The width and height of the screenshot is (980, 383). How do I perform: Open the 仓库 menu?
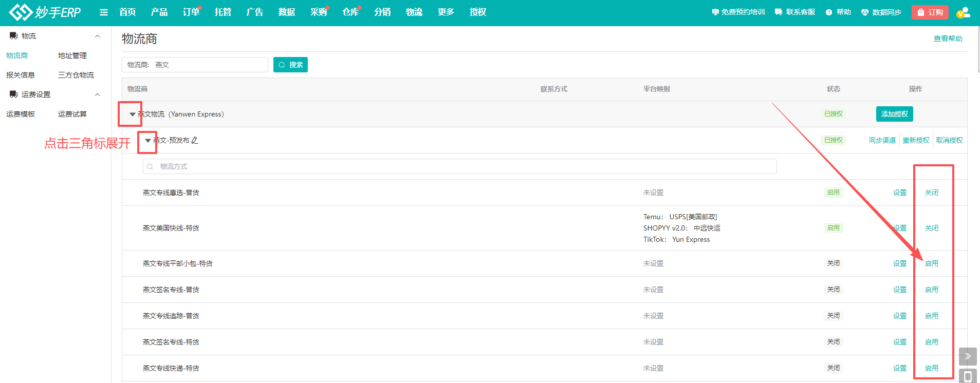[x=350, y=12]
